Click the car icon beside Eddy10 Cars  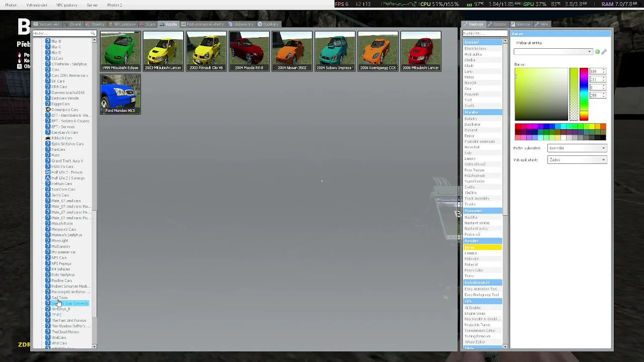[x=48, y=138]
